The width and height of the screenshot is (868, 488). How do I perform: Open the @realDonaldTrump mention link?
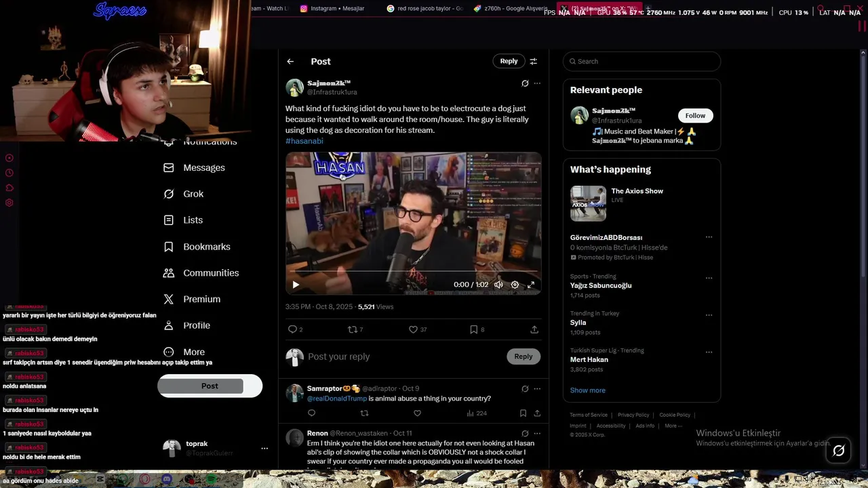click(336, 399)
